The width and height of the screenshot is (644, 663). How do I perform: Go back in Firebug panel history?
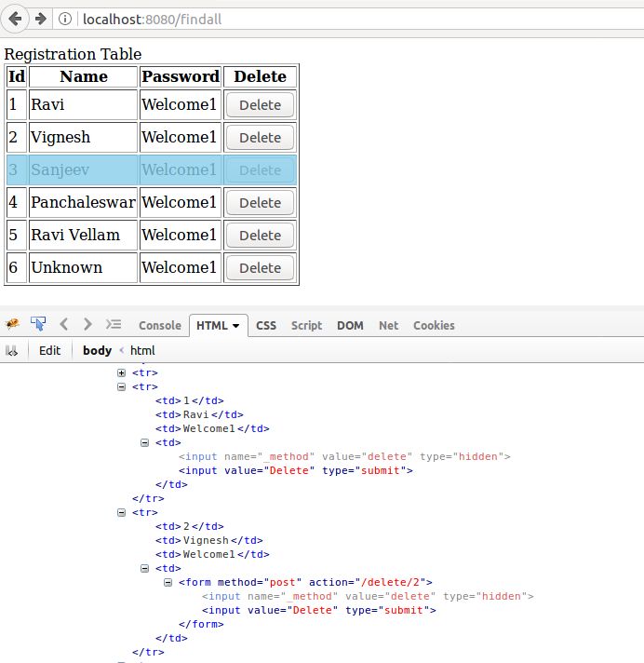coord(64,324)
